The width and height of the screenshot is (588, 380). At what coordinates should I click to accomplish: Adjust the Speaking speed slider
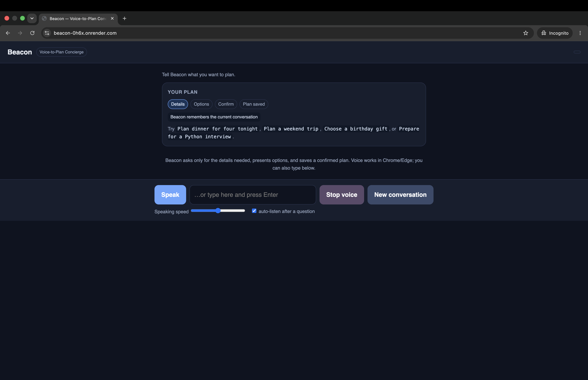tap(218, 211)
